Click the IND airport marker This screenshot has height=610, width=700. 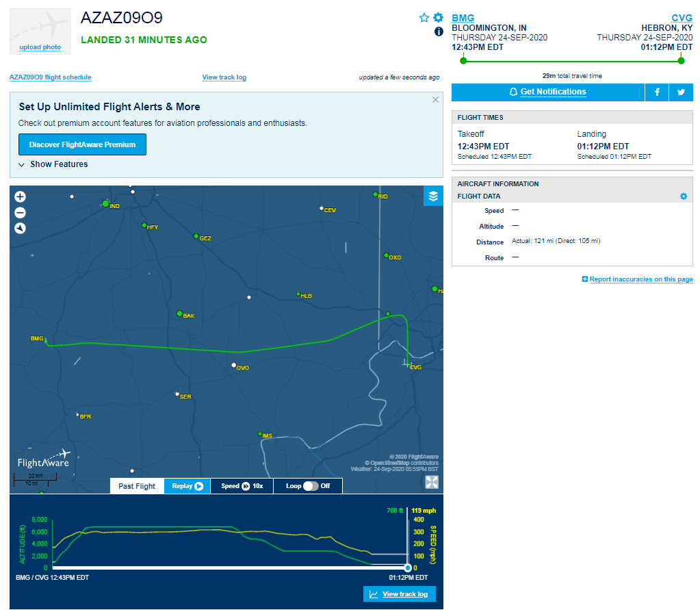click(x=106, y=204)
